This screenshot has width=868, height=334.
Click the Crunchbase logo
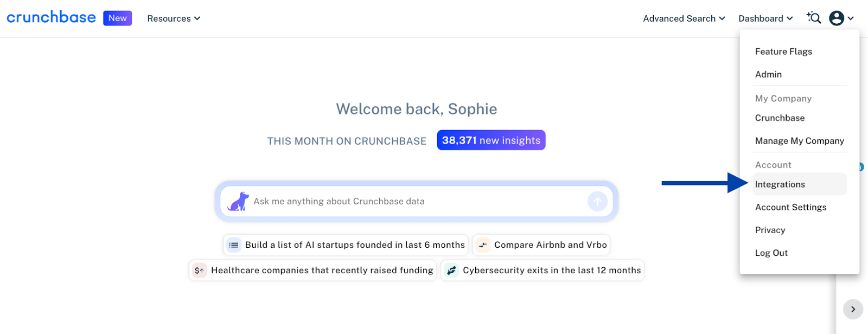coord(51,18)
